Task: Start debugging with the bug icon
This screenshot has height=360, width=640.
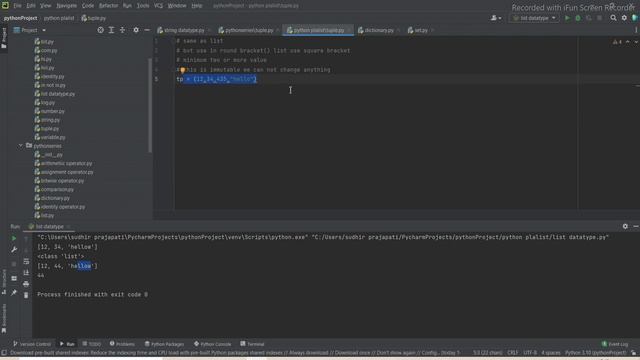Action: [x=578, y=18]
